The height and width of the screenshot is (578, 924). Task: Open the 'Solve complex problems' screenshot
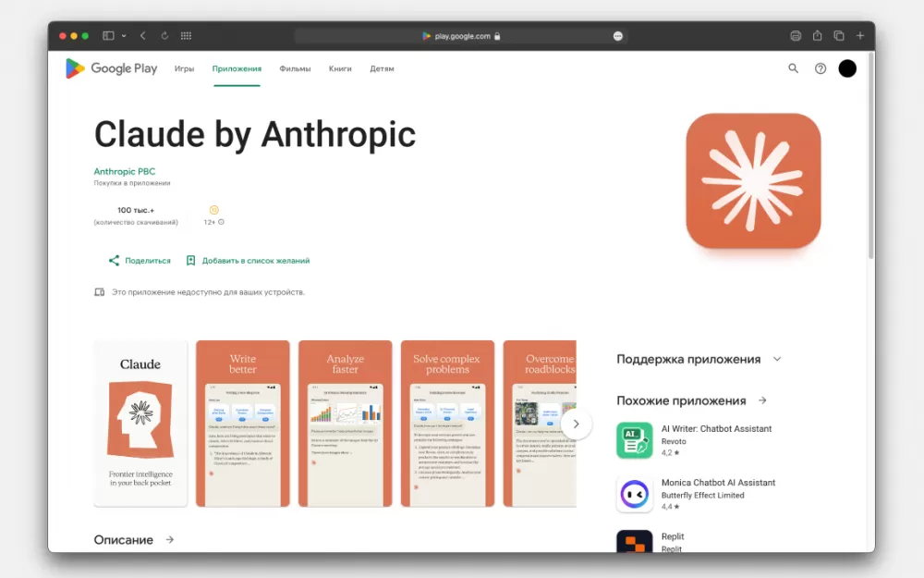point(448,424)
